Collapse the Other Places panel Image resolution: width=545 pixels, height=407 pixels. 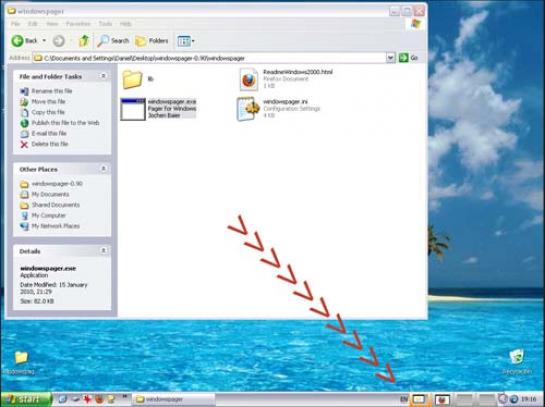(103, 169)
